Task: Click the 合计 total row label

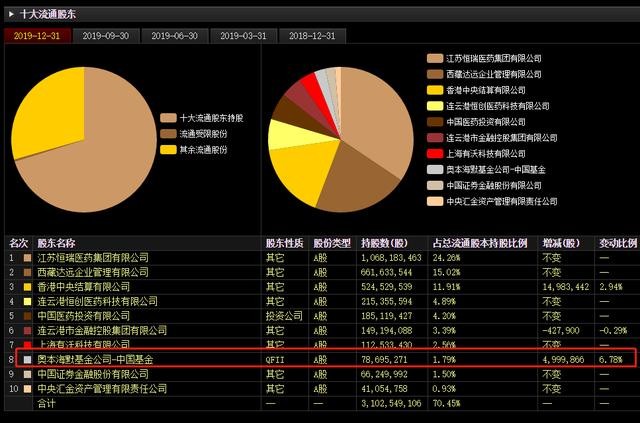Action: click(x=46, y=403)
